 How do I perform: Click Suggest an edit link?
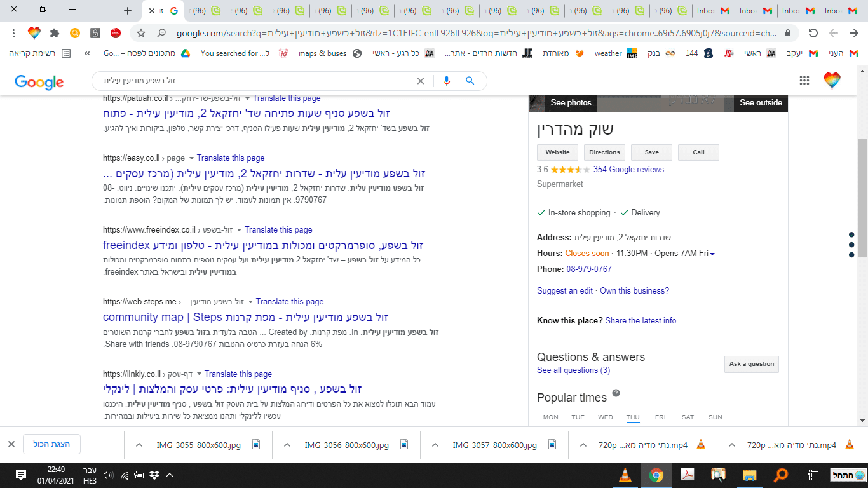pos(565,291)
